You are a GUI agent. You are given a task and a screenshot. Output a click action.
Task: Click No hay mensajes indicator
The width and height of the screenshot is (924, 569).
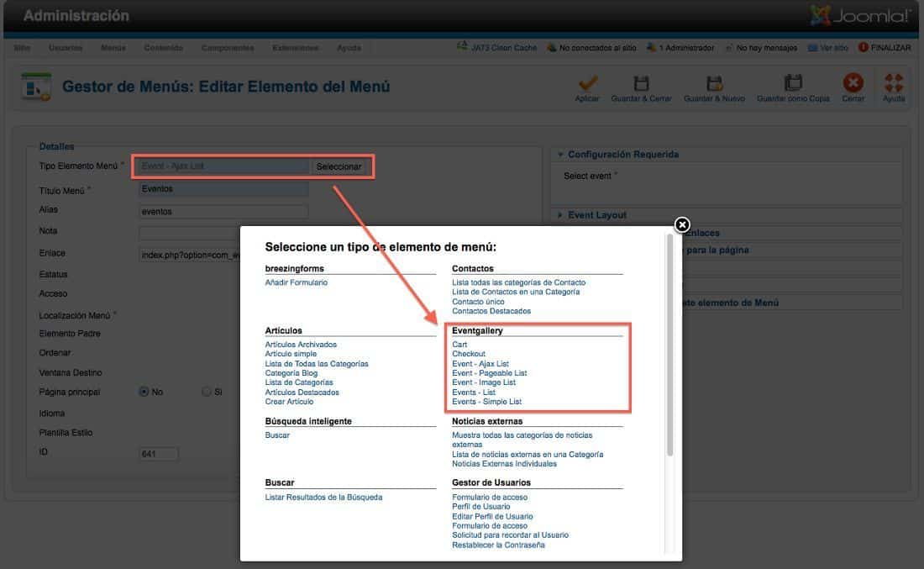point(761,47)
